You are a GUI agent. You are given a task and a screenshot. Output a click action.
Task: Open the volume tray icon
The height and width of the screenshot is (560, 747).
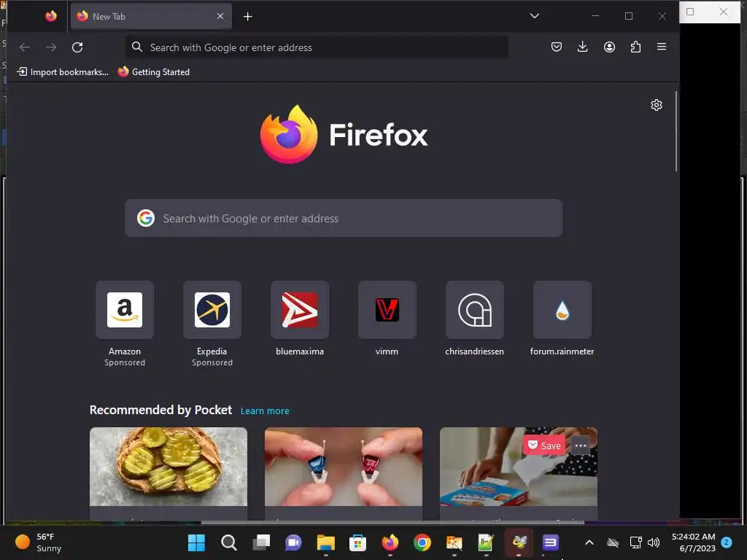click(x=654, y=542)
